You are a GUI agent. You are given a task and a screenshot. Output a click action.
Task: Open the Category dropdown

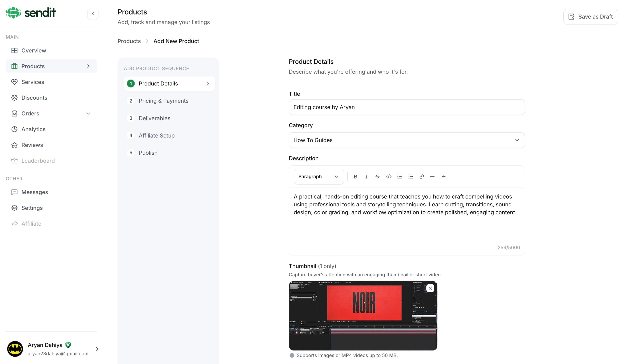point(407,140)
